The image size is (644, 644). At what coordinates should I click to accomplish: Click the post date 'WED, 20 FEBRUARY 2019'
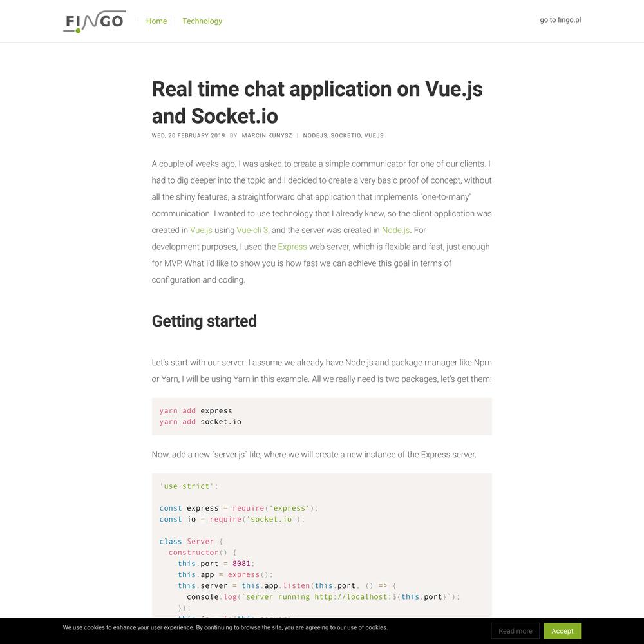tap(188, 135)
